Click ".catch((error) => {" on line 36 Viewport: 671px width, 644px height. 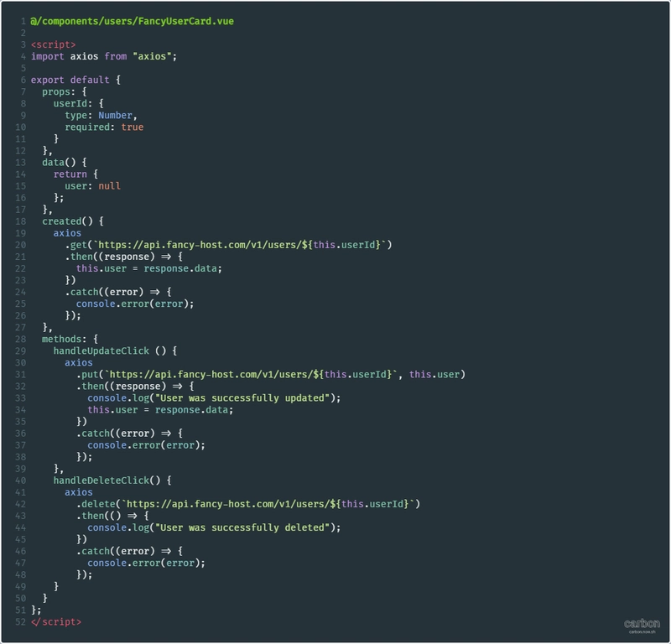[130, 434]
